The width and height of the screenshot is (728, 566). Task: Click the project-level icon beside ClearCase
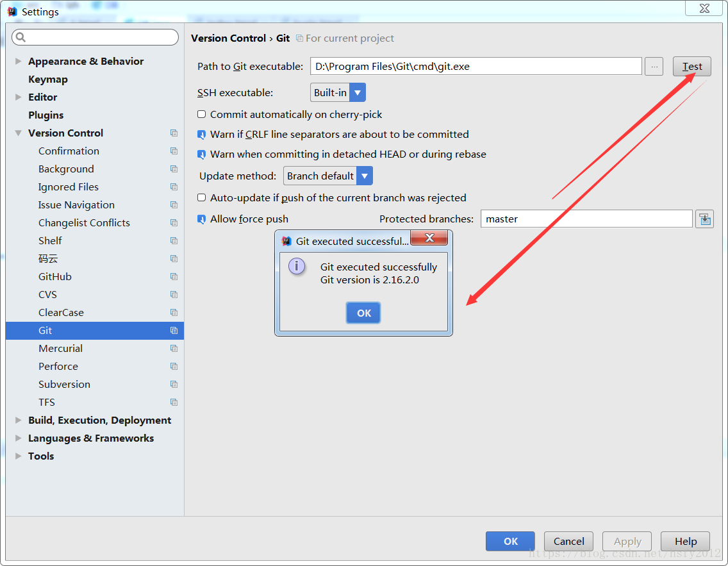[x=174, y=312]
